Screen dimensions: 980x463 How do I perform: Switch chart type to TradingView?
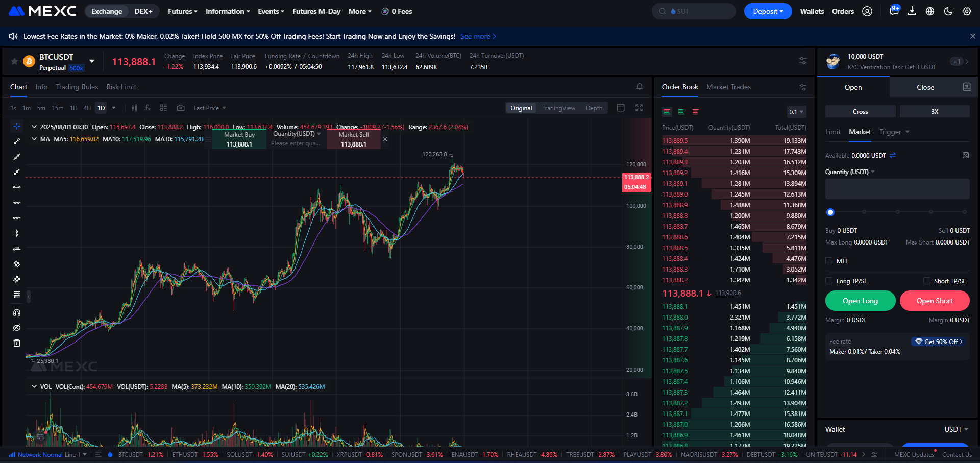coord(558,108)
